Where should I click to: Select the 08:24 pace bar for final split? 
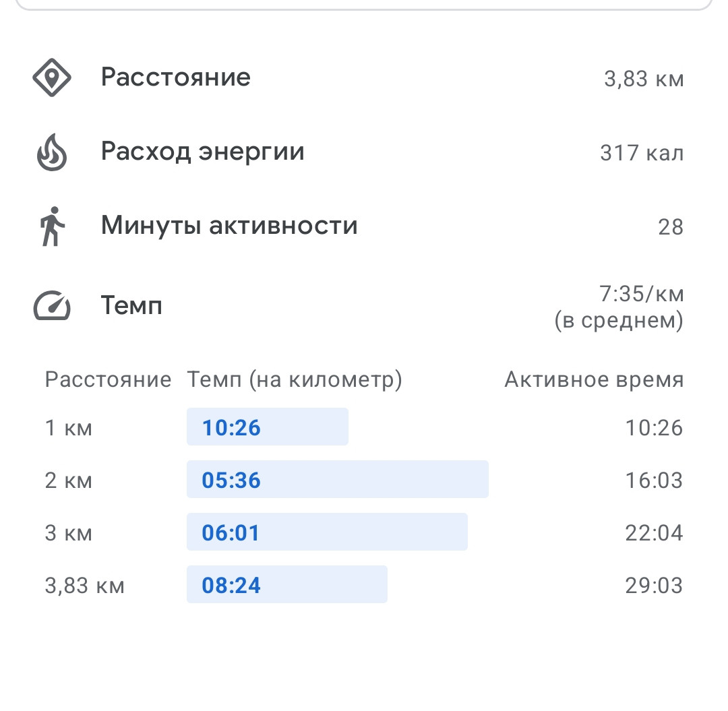(x=287, y=584)
